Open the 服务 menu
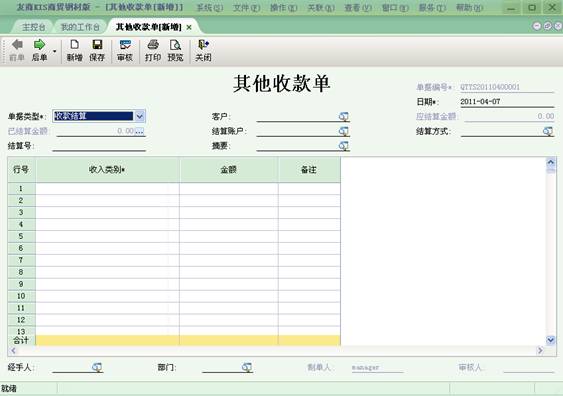 pyautogui.click(x=432, y=7)
